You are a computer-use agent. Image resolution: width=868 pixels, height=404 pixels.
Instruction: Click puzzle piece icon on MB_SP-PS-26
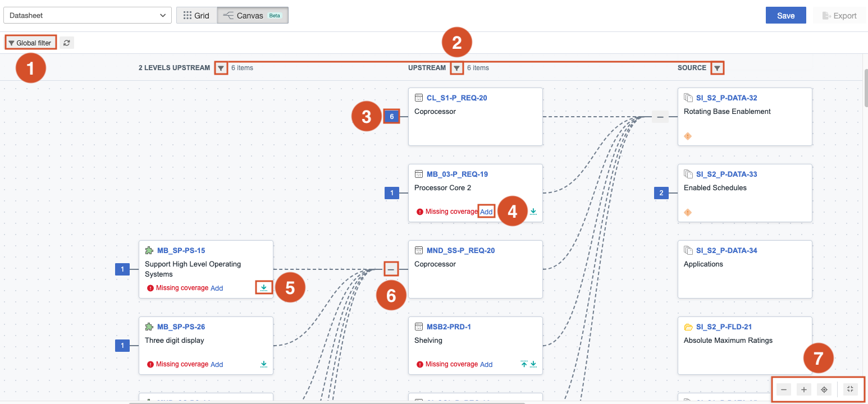(x=149, y=327)
